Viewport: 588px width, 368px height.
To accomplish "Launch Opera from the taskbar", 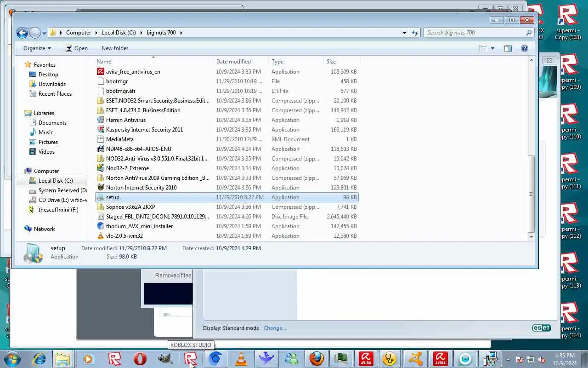I will (140, 359).
